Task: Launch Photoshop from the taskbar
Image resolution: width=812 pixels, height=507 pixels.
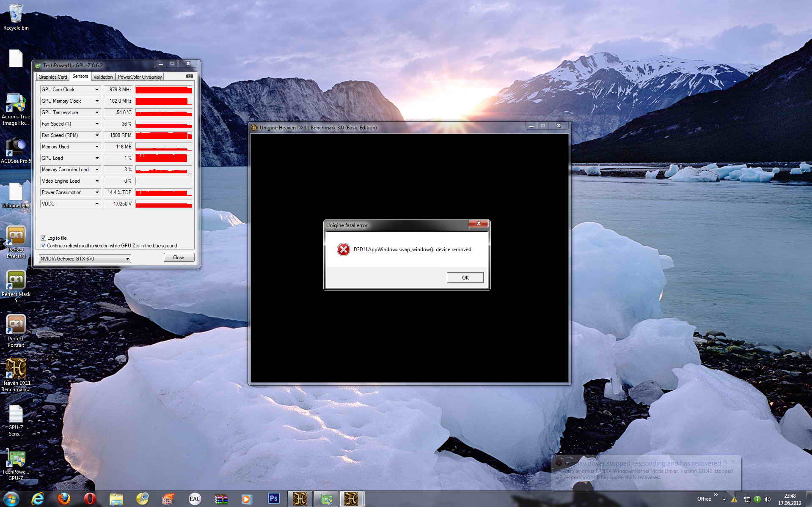Action: pos(273,499)
